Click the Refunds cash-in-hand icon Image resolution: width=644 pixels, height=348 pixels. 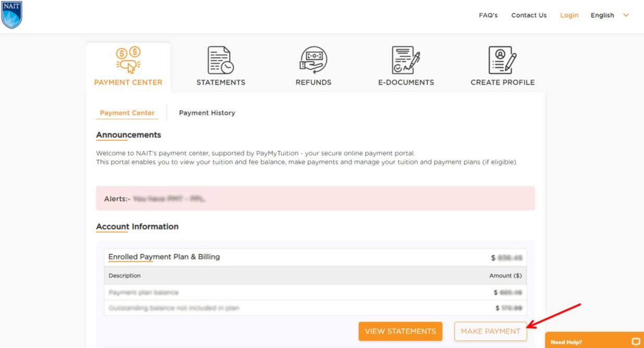[314, 59]
